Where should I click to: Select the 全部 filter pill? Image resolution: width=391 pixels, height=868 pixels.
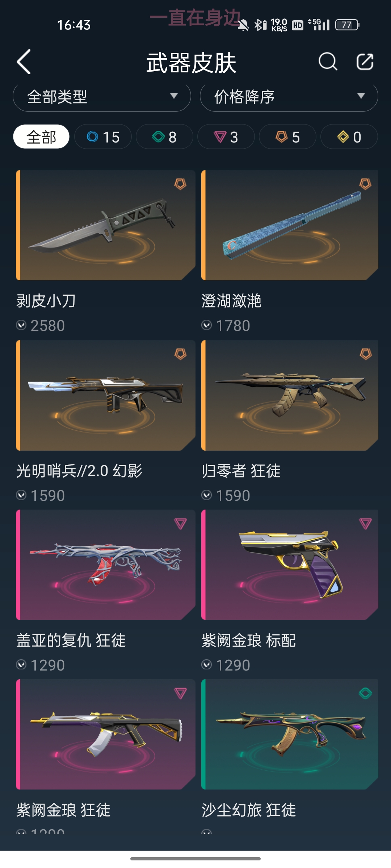coord(41,137)
